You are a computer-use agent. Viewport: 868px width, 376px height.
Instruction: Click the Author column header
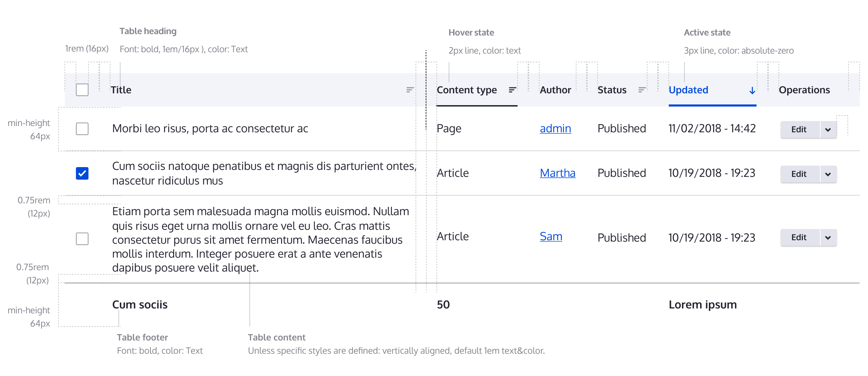pos(555,90)
